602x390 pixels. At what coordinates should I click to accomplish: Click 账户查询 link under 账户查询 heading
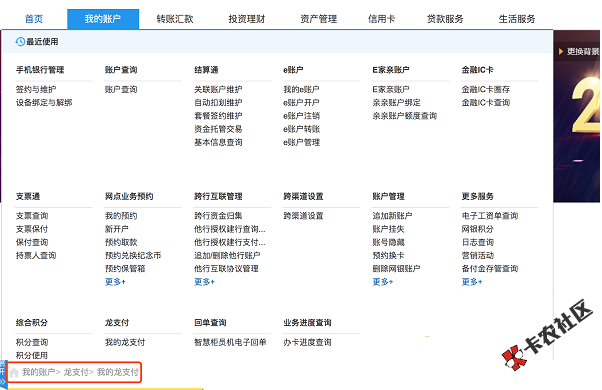pos(121,89)
